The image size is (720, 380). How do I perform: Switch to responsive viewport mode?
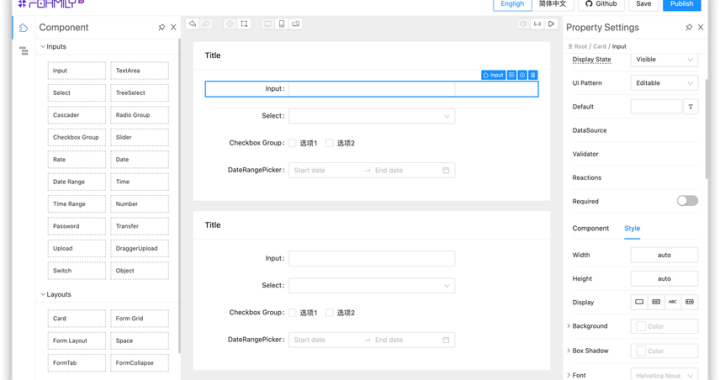coord(296,23)
